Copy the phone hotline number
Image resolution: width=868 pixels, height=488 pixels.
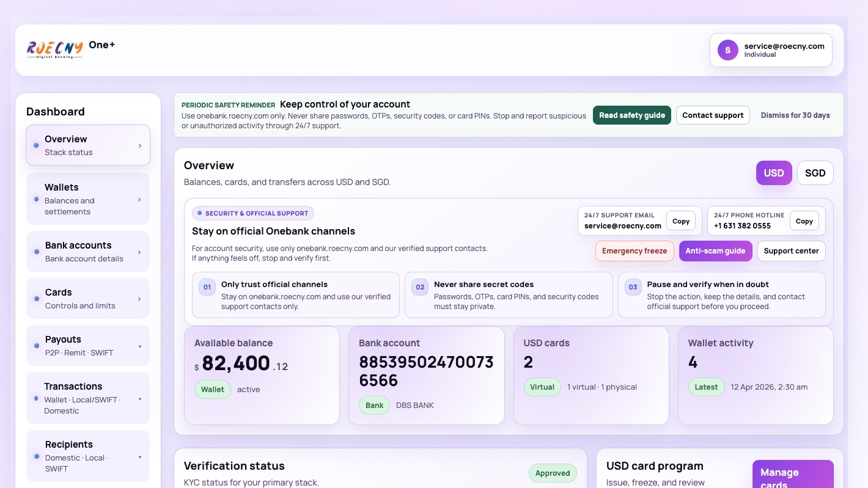tap(804, 221)
